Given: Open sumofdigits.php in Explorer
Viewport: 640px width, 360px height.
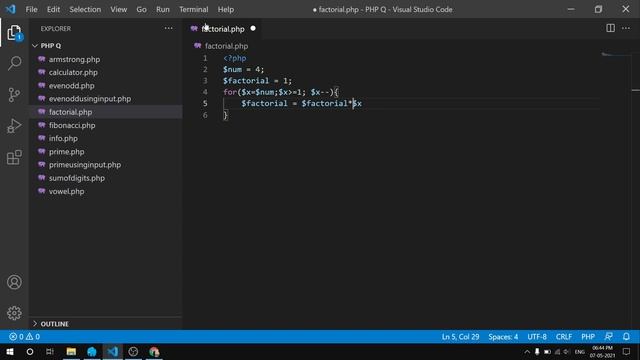Looking at the screenshot, I should [77, 178].
